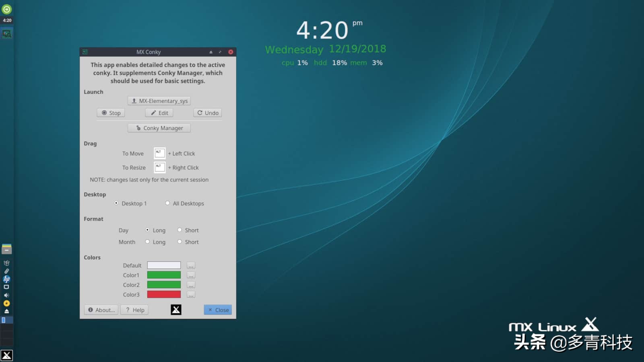This screenshot has height=362, width=644.
Task: Close MX Conky with the red X
Action: tap(231, 52)
